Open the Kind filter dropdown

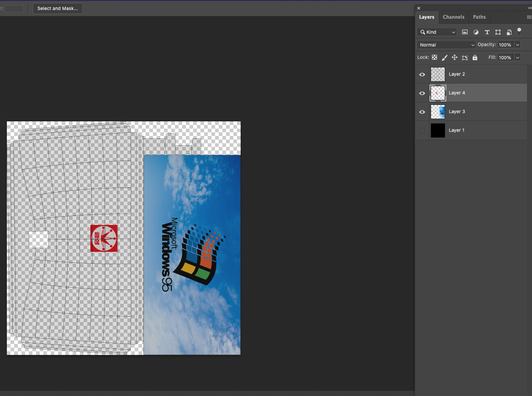pyautogui.click(x=437, y=32)
